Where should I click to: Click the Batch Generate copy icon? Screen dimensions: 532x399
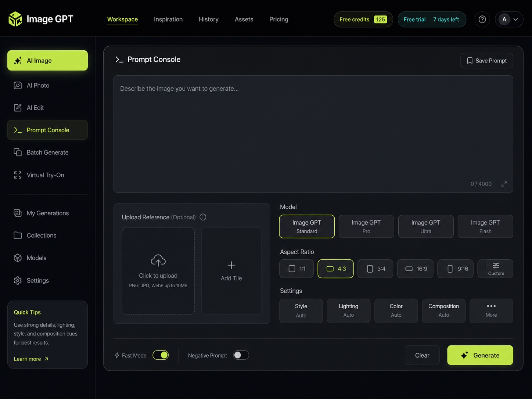(x=18, y=152)
